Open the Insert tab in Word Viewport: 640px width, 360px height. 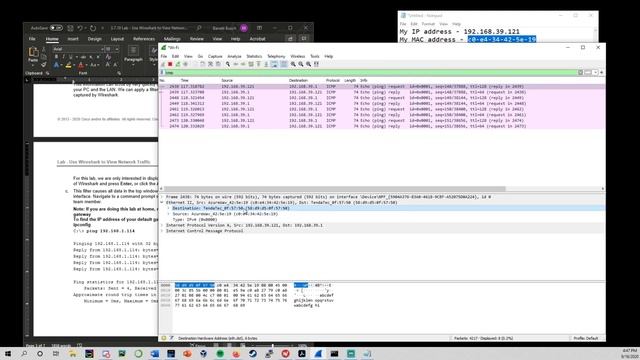[73, 39]
